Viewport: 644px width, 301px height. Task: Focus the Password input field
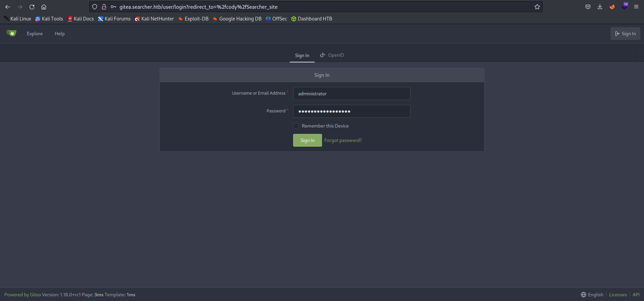352,111
